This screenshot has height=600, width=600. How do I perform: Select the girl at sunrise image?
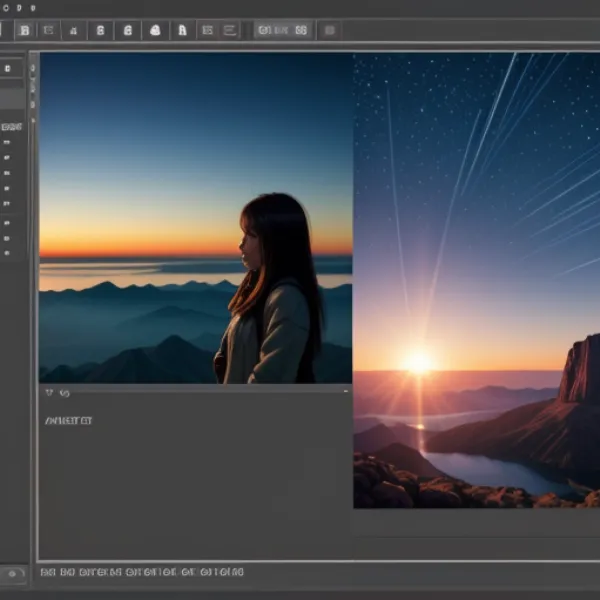click(x=195, y=217)
